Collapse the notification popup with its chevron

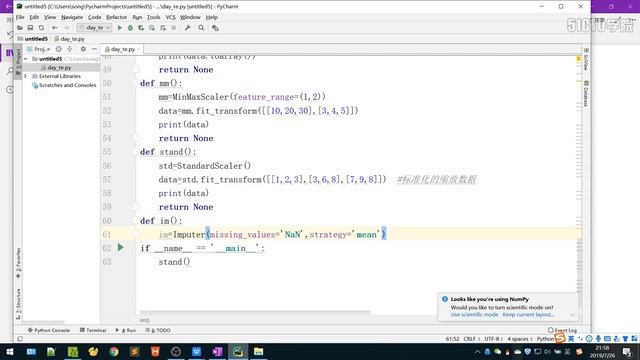(x=572, y=315)
